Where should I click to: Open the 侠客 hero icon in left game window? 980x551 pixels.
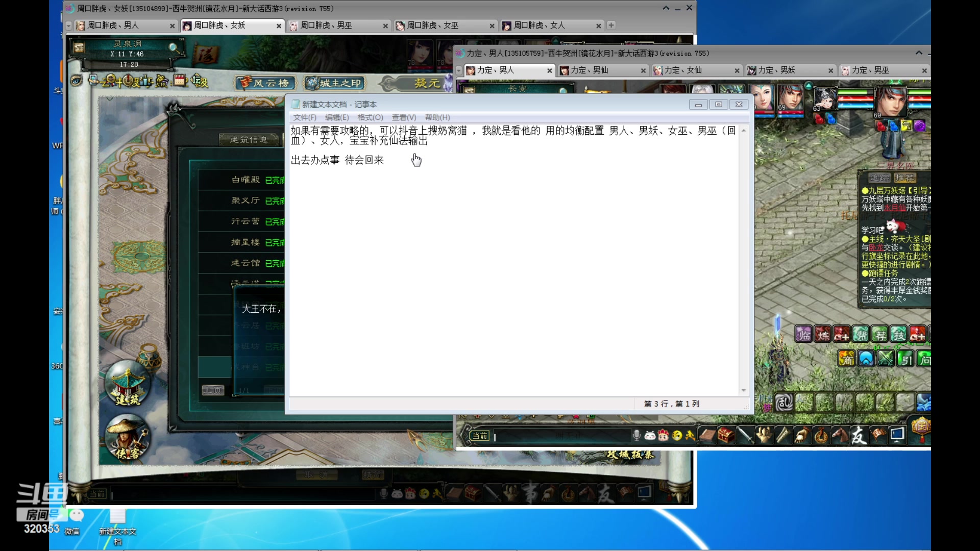(128, 438)
